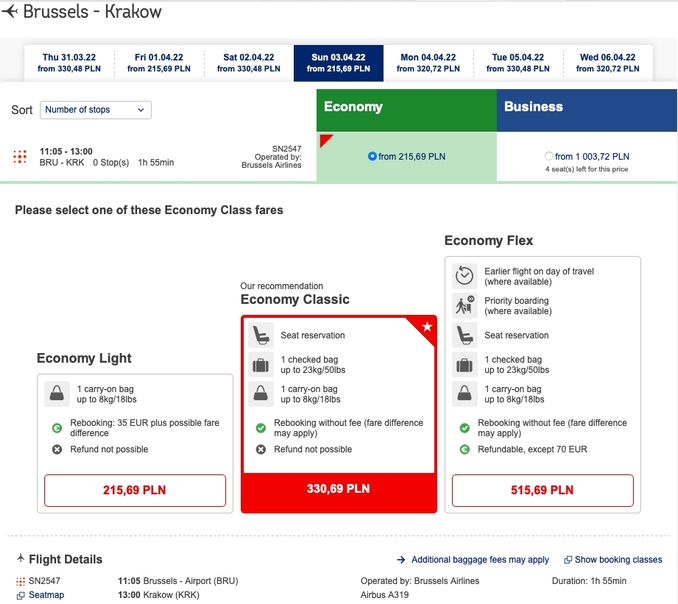Click the airplane icon beside Brussels - Krakow
This screenshot has width=678, height=604.
(x=10, y=11)
